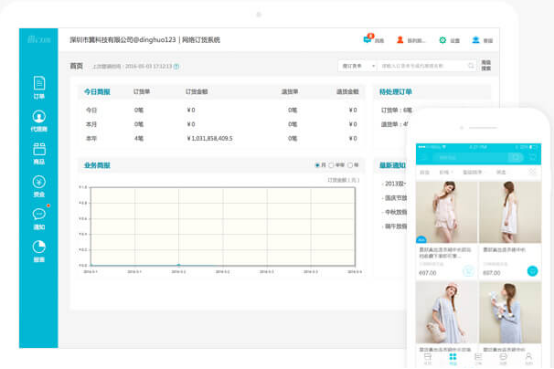
Task: Open the Products (商品) sidebar box icon
Action: (39, 149)
